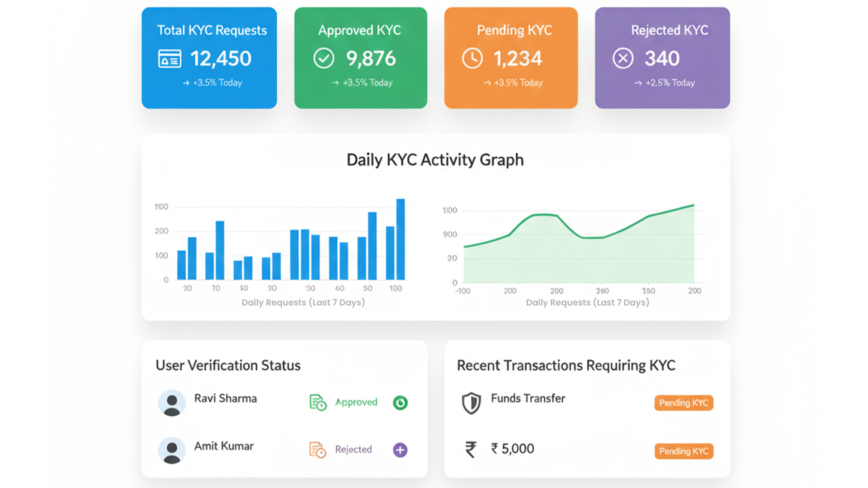Click the rupee icon next to 5,000
The image size is (868, 488).
click(471, 448)
